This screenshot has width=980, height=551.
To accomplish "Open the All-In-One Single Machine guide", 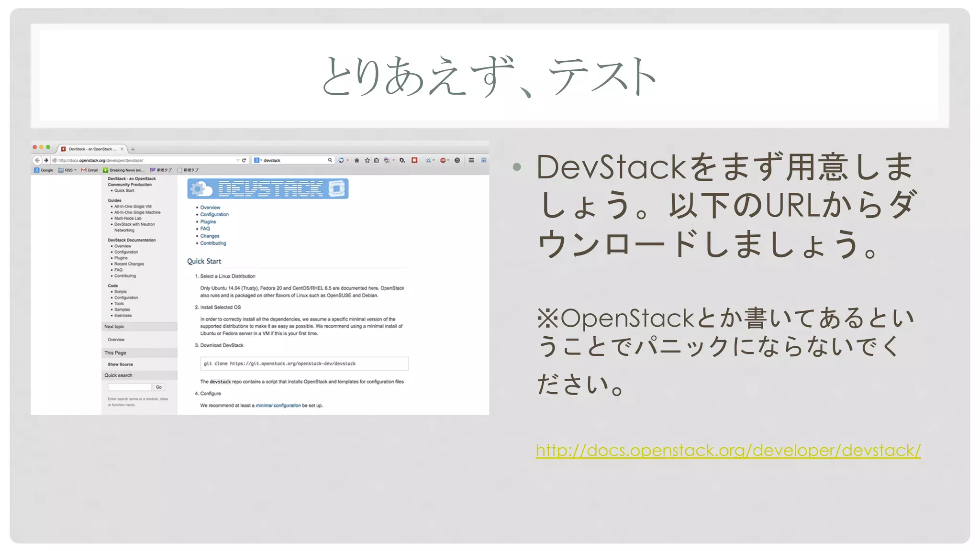I will 137,212.
